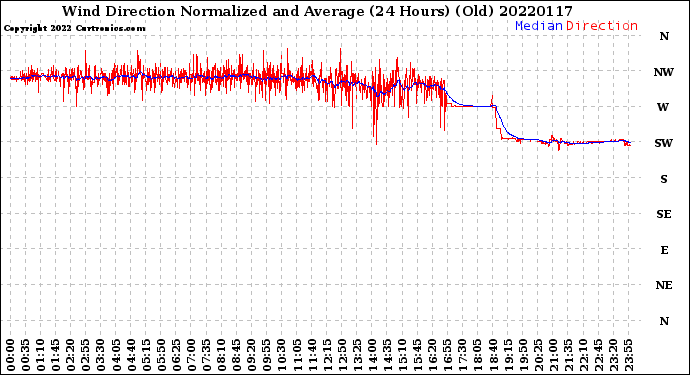Click the 07:00 time axis label

(191, 355)
